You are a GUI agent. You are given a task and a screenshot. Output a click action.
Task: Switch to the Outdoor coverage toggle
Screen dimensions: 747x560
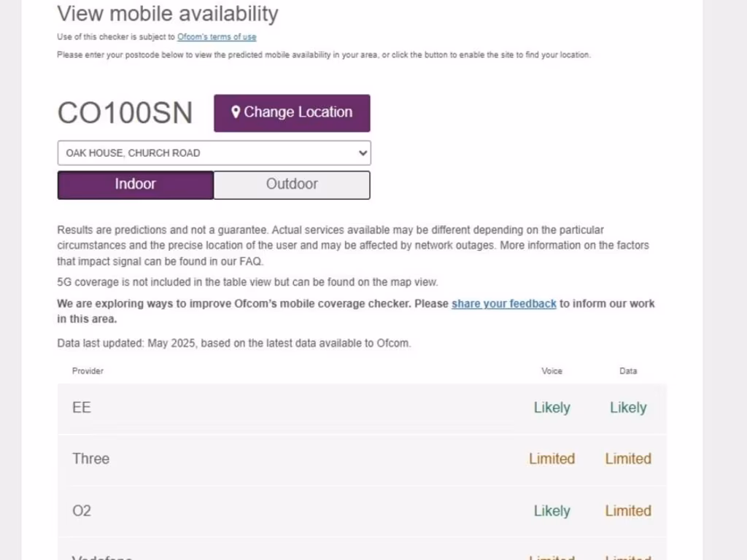pos(292,184)
